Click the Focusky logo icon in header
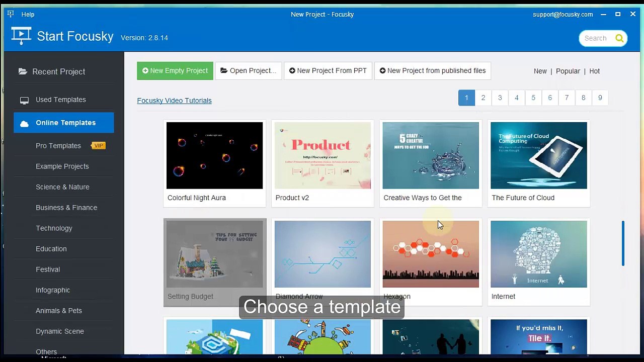The image size is (644, 362). (x=21, y=36)
